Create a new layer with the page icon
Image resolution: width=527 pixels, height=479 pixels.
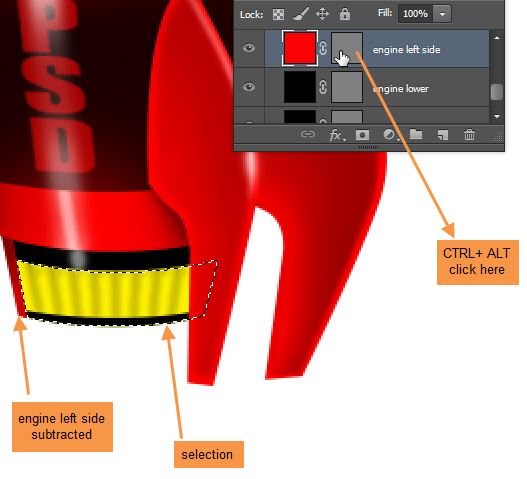pos(443,135)
